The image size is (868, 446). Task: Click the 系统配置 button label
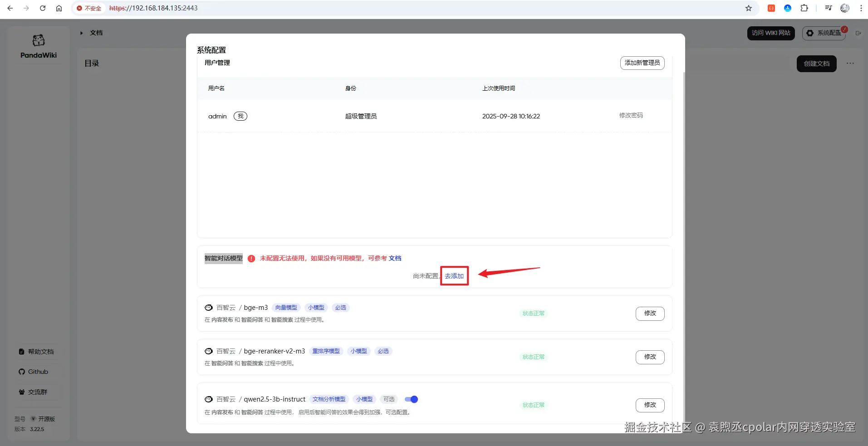click(x=829, y=33)
